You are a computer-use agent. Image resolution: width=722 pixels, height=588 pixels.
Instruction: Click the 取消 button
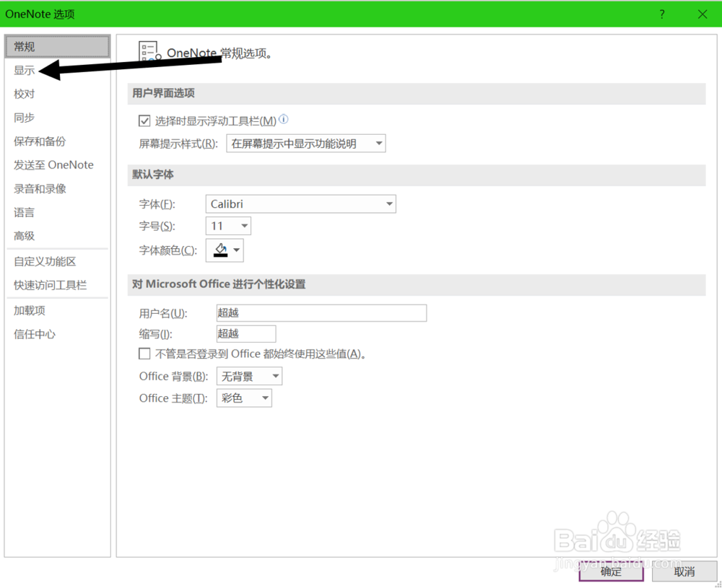tap(684, 571)
